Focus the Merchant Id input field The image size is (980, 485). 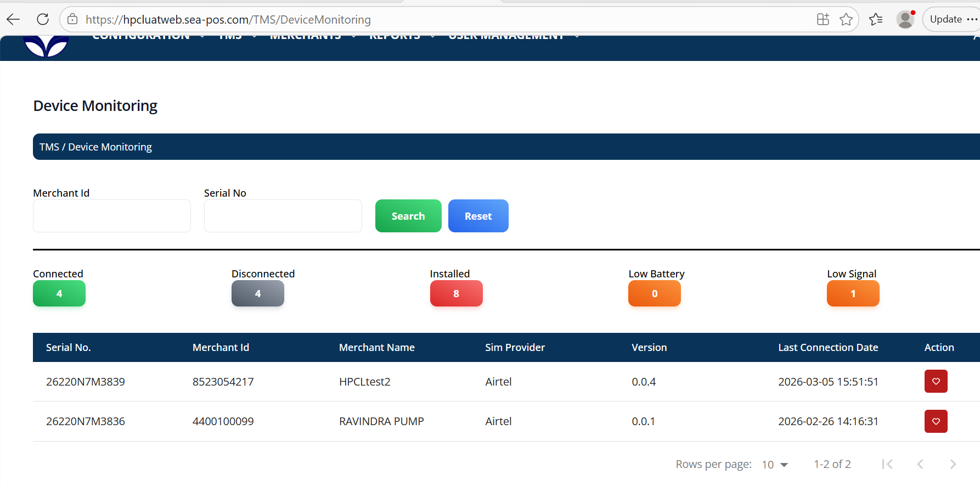coord(112,216)
